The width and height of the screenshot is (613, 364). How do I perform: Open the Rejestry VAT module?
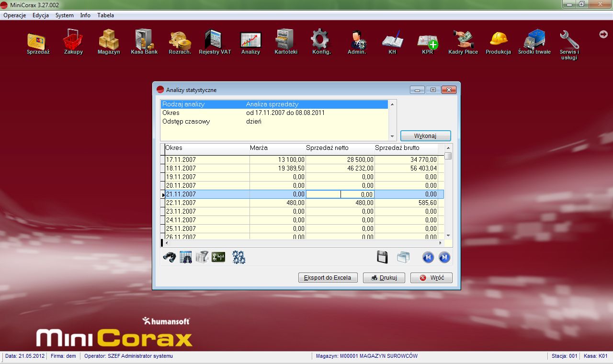point(215,43)
